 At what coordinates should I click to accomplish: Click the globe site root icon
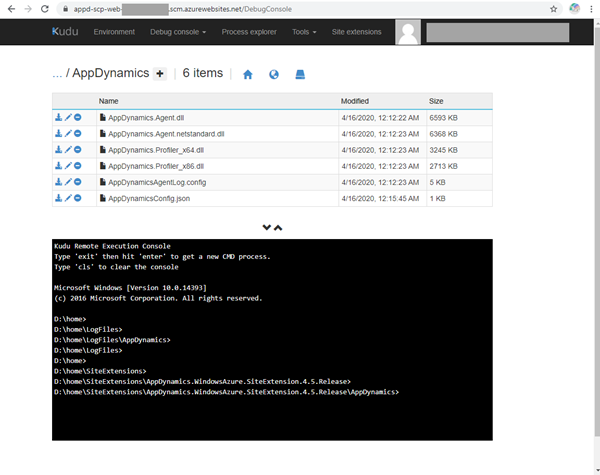(274, 75)
